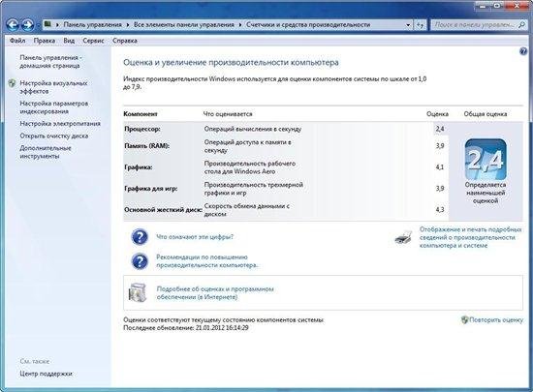Open Настройка визуальных эффектов link
533x392 pixels.
53,87
